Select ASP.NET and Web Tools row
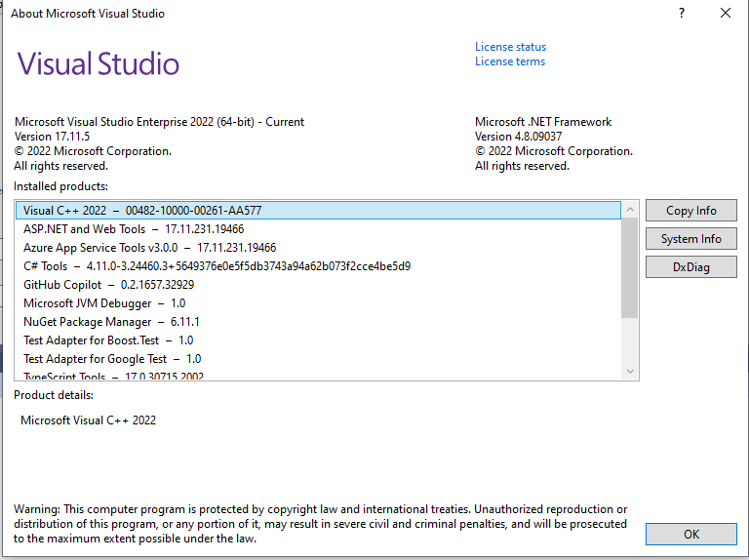This screenshot has width=749, height=560. [x=318, y=229]
